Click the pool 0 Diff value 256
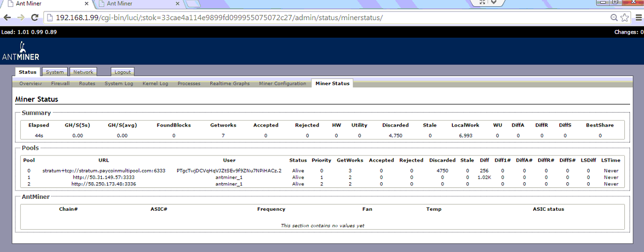 [x=484, y=170]
